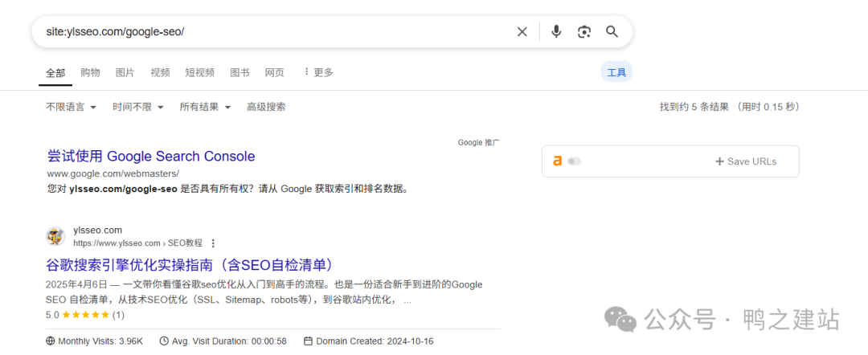The width and height of the screenshot is (868, 355).
Task: Switch to the 短视频 tab
Action: click(200, 72)
